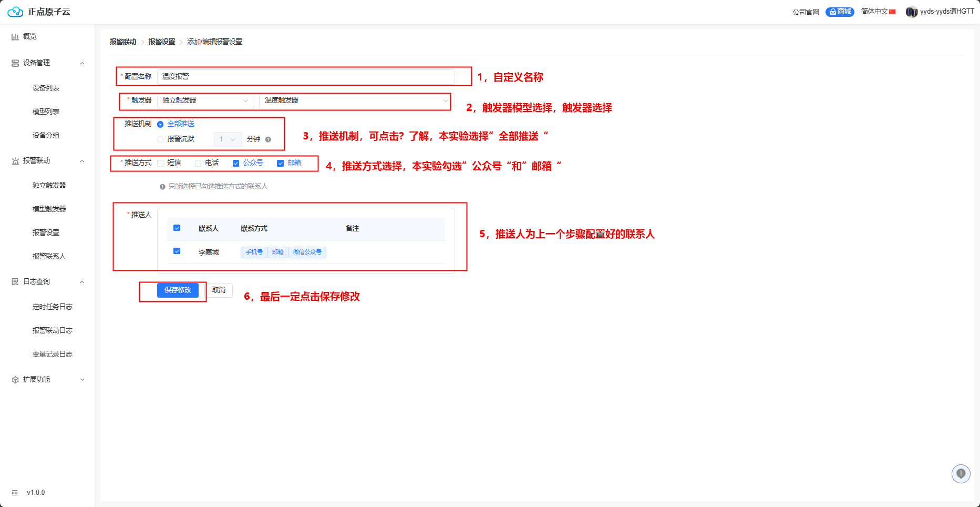Click the 配置名称 input field
The width and height of the screenshot is (980, 507).
(x=305, y=77)
